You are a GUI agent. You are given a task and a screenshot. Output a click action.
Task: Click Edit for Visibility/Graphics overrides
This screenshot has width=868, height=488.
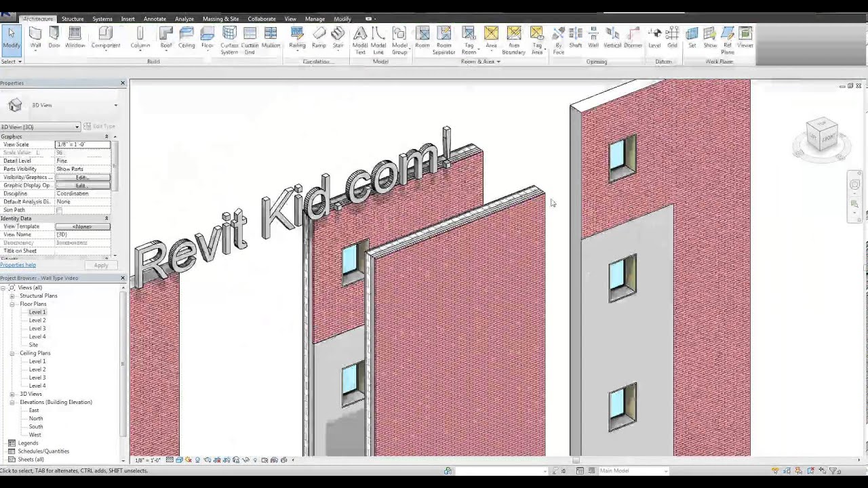[82, 178]
